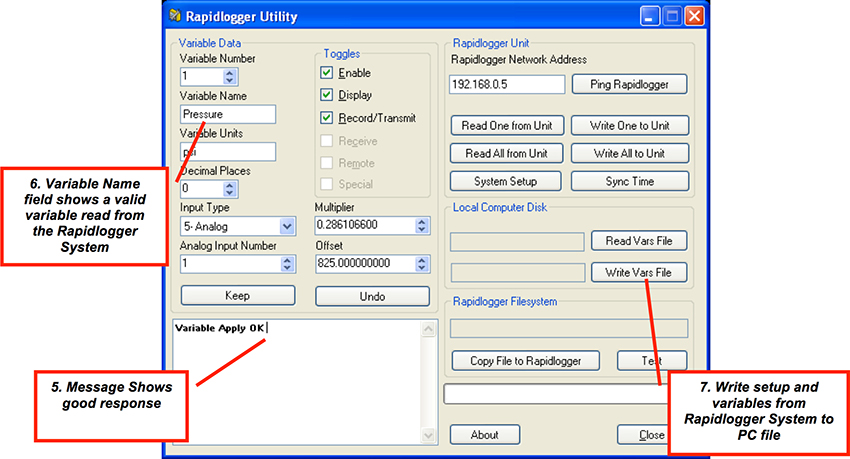
Task: Click the Rapidlogger Filesystem path field
Action: [569, 328]
